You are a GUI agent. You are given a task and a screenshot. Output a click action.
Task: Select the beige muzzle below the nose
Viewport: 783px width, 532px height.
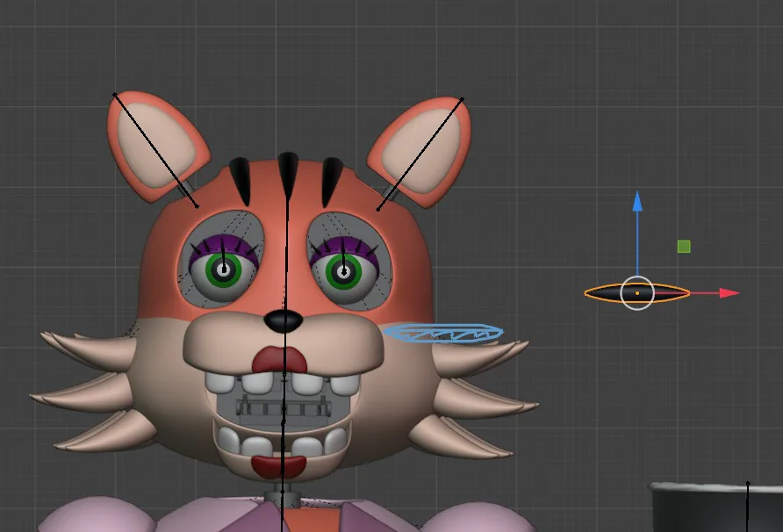click(x=284, y=345)
